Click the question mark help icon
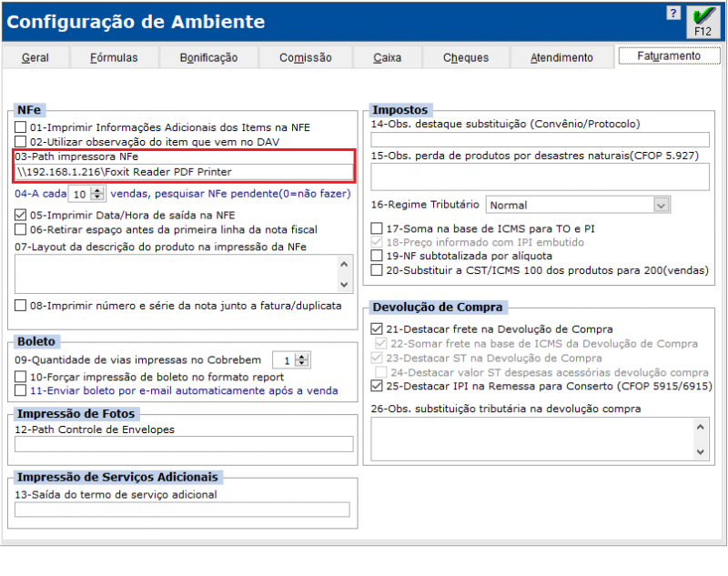 672,14
